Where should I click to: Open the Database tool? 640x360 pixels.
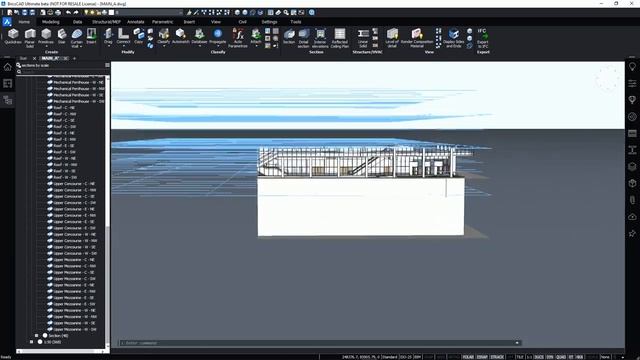199,36
